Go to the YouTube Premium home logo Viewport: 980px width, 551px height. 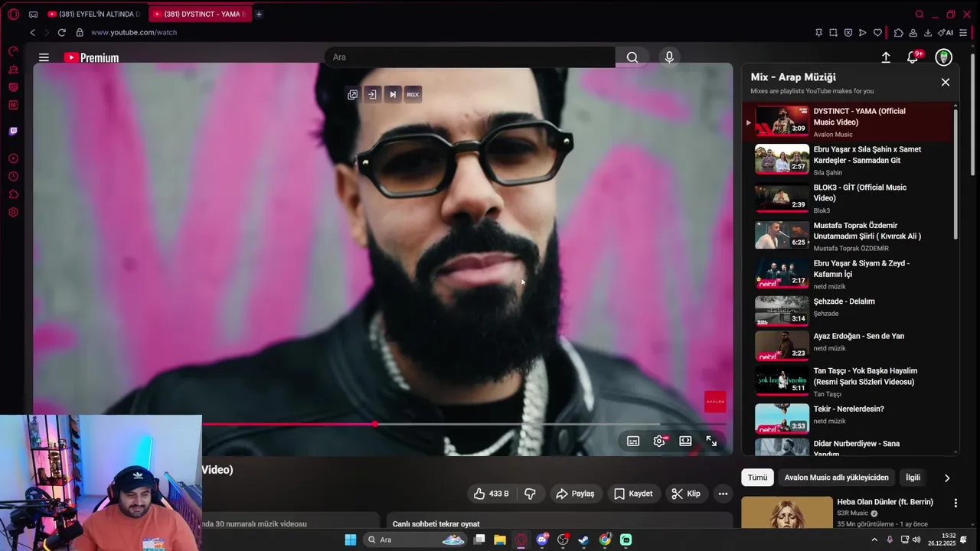pyautogui.click(x=91, y=57)
